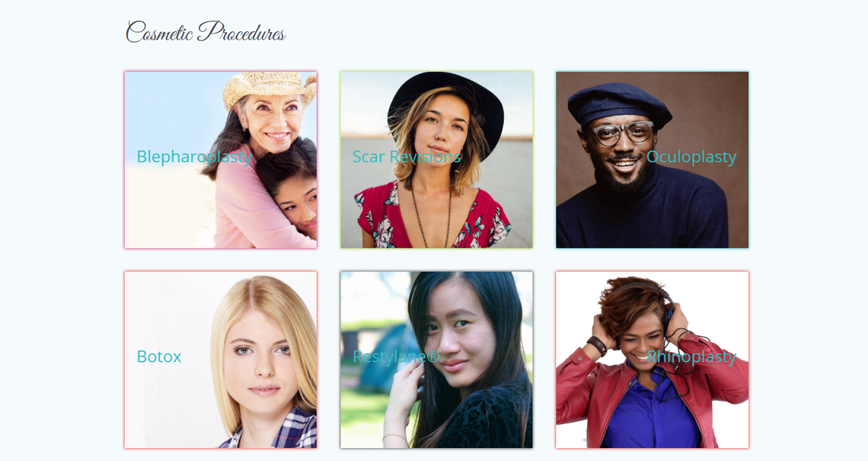Screen dimensions: 868x461
Task: Open the Blepharoplasty procedure link
Action: pos(194,157)
